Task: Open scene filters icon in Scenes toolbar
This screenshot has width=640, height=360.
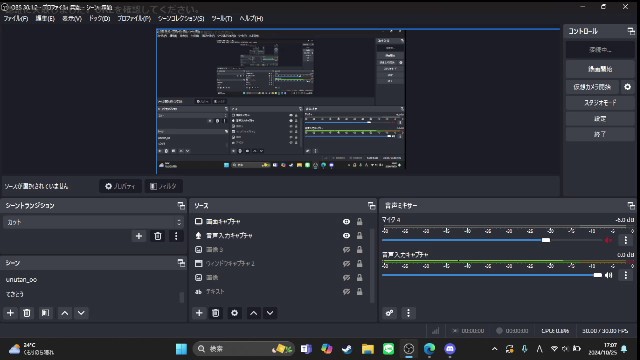Action: [45, 313]
